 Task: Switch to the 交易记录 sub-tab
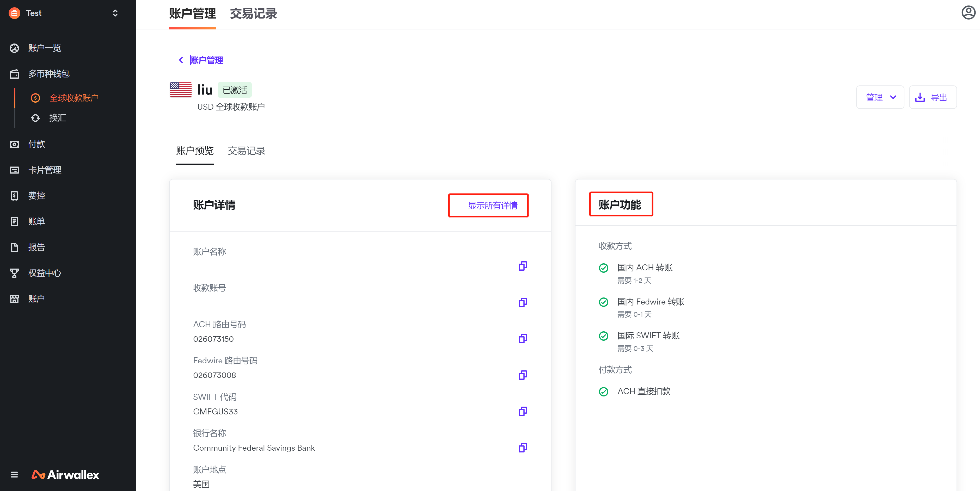[x=246, y=151]
